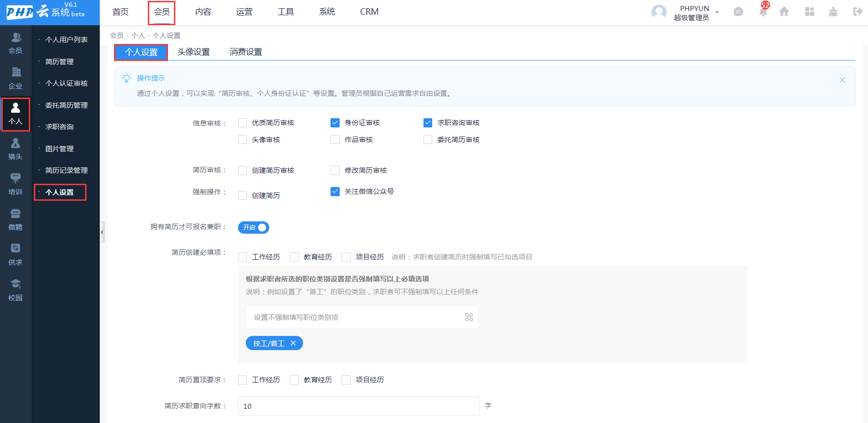Screen dimensions: 868x423
Task: Open 内容 in top navigation
Action: [x=203, y=12]
